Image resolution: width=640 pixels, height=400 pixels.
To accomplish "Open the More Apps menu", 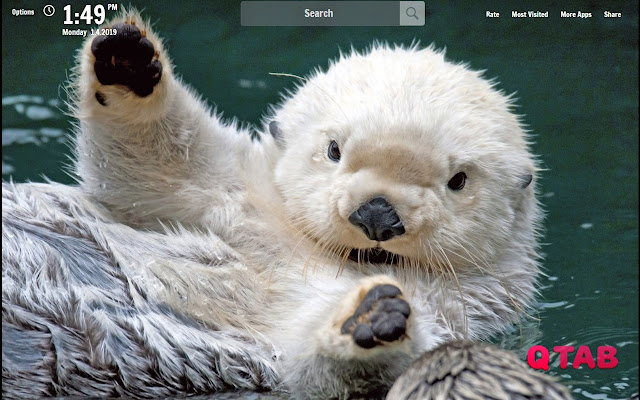I will point(576,14).
